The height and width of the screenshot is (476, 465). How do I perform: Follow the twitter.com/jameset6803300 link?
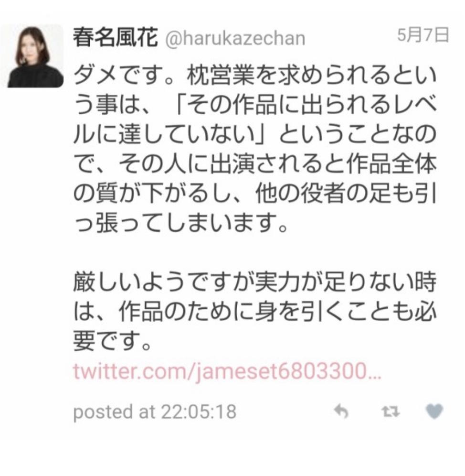coord(227,371)
